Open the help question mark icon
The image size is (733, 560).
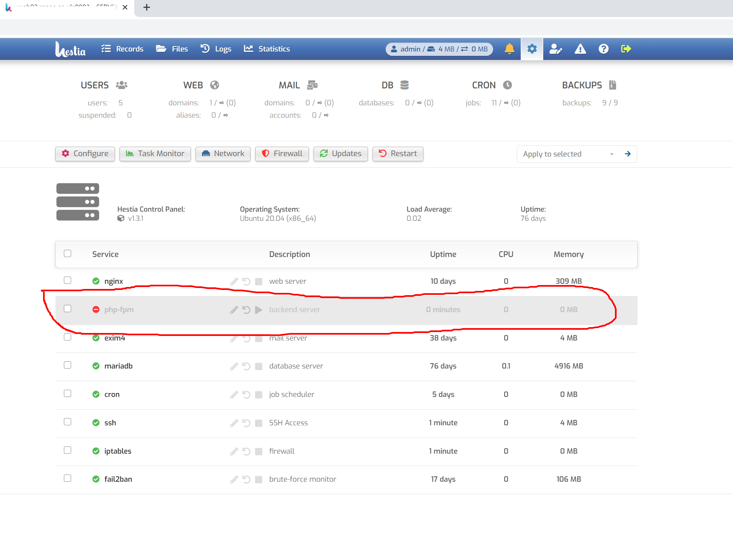603,49
